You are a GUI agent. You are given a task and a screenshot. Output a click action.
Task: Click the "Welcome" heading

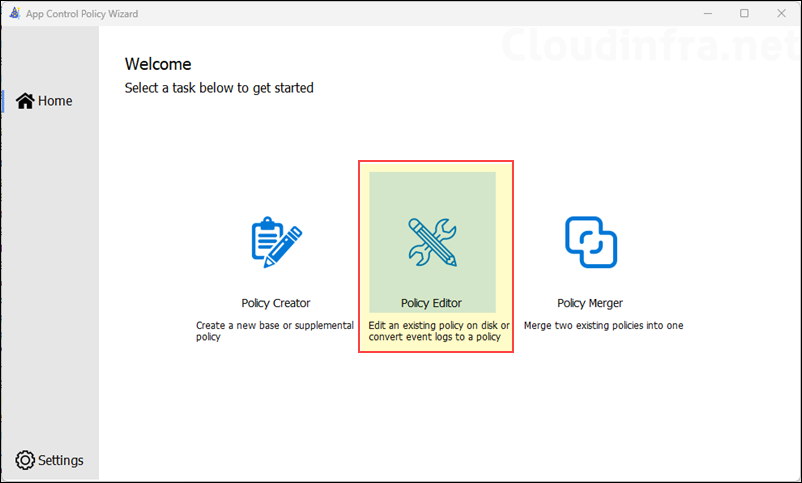click(x=158, y=65)
